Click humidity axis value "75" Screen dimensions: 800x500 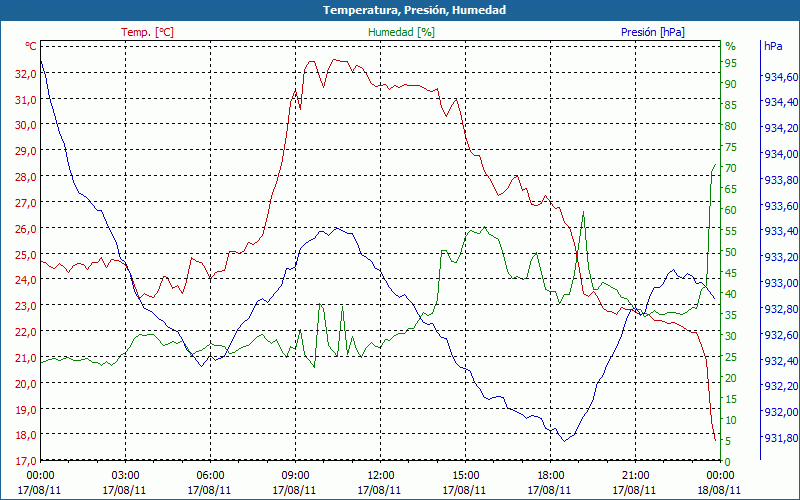(x=731, y=147)
